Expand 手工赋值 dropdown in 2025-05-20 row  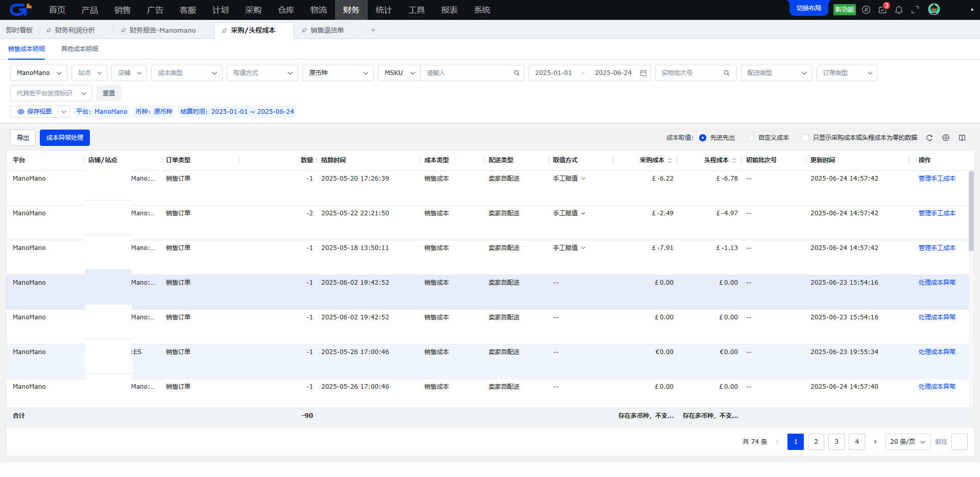[x=583, y=179]
